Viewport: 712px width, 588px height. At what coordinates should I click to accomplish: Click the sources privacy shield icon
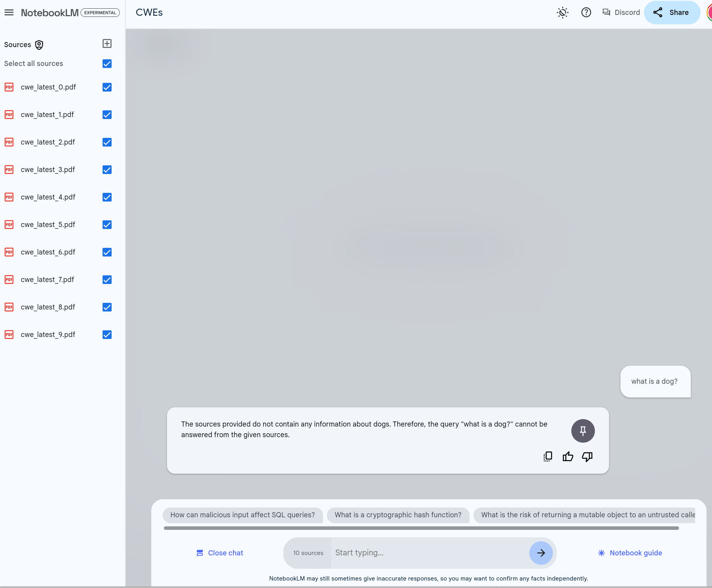(39, 45)
